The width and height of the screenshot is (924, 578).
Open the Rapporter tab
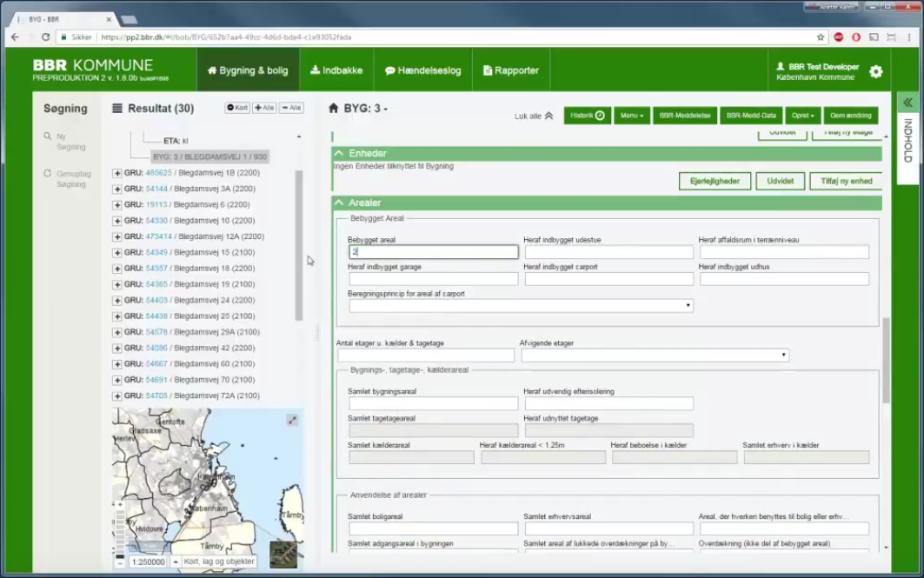point(511,70)
